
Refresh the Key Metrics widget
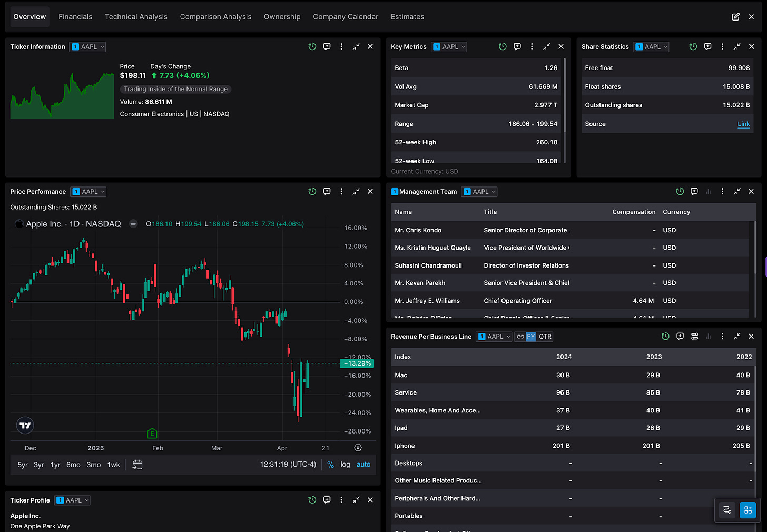(x=503, y=46)
